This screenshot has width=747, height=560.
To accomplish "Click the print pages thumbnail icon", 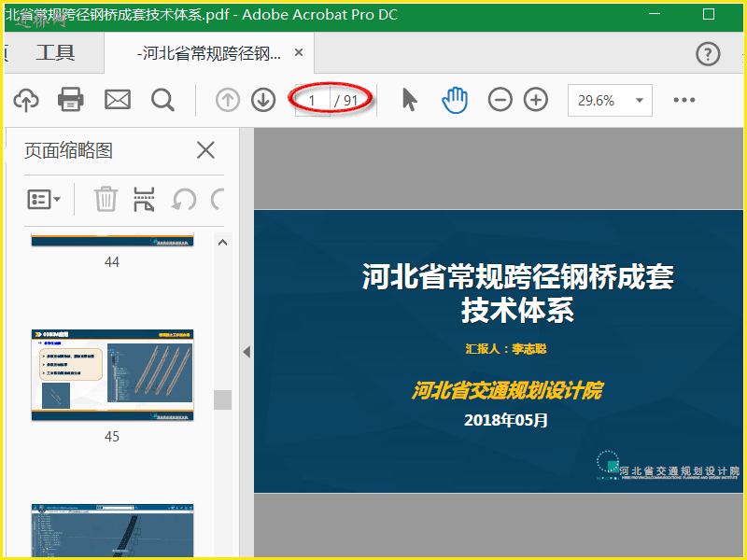I will [144, 199].
